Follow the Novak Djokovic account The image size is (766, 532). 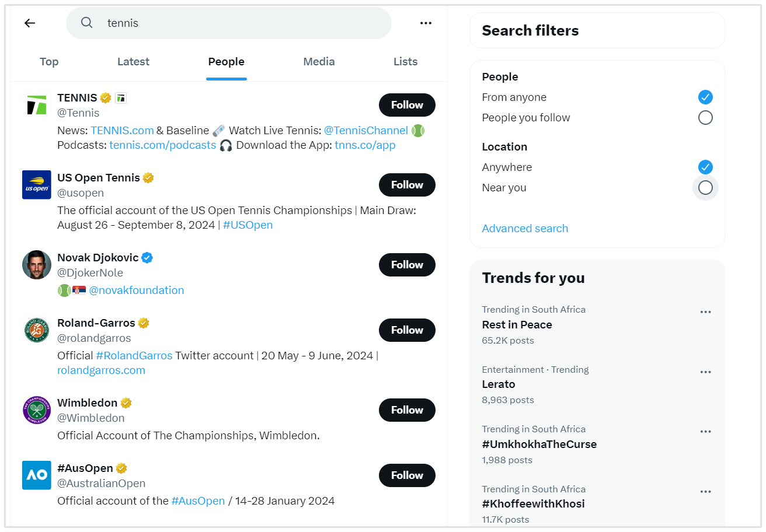[x=407, y=265]
